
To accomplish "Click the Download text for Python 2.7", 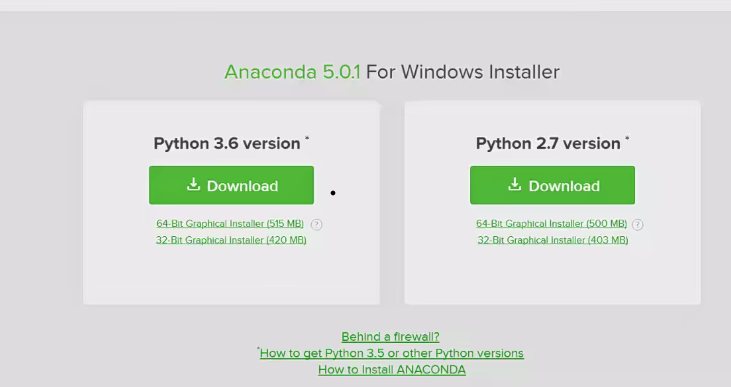I will [x=564, y=186].
